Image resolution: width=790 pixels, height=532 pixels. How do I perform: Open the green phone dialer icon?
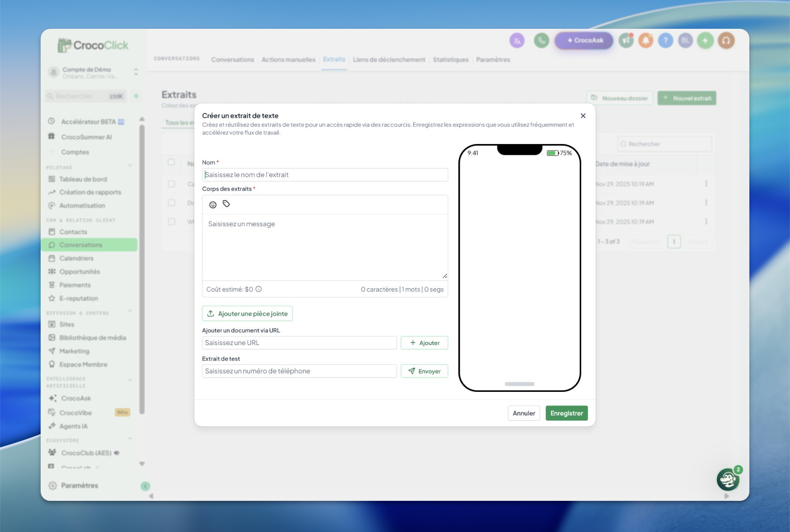pyautogui.click(x=541, y=41)
